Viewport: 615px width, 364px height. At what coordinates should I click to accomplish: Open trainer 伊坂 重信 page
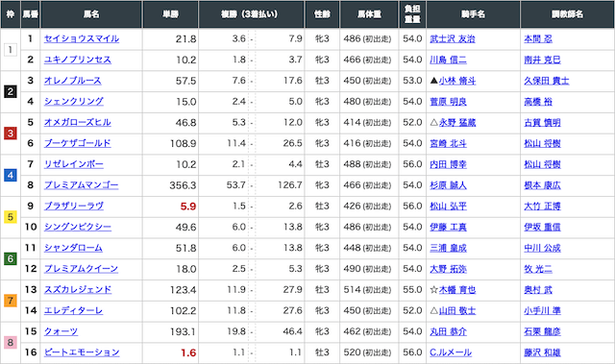(542, 227)
